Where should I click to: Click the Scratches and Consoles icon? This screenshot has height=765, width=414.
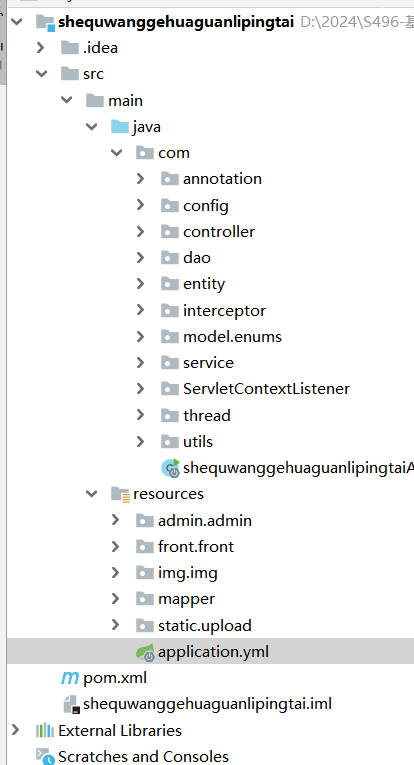coord(45,757)
